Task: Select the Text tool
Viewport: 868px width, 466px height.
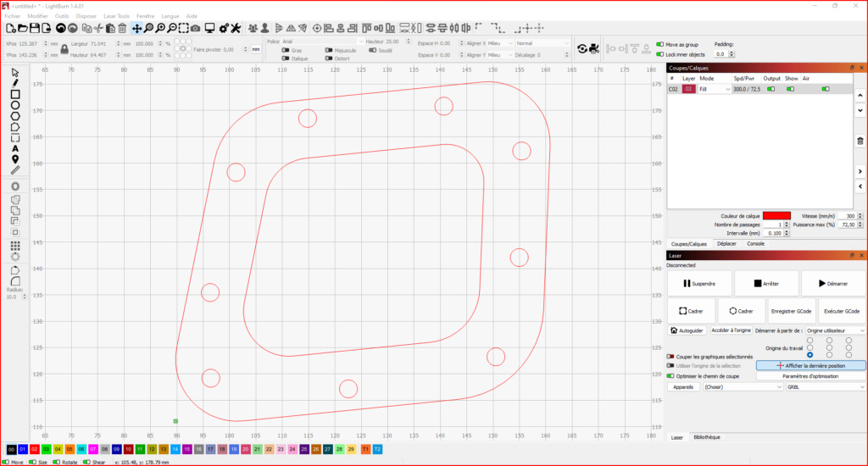Action: point(15,148)
